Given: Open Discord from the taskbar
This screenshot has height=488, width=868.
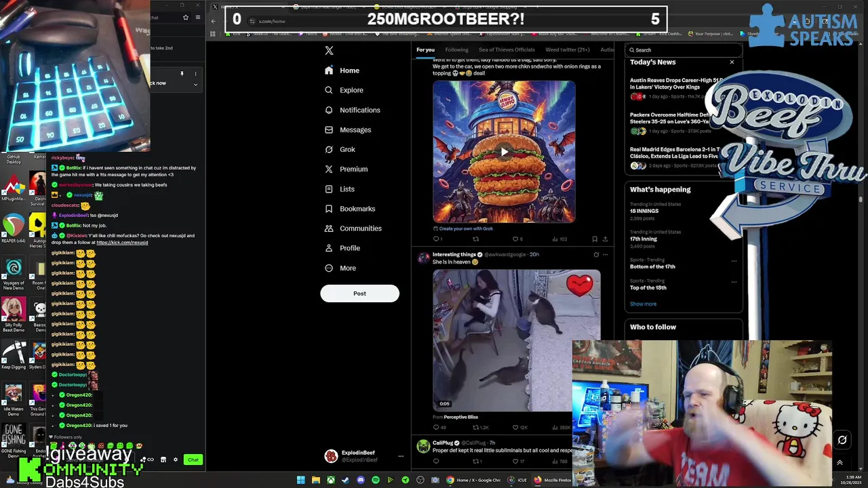Looking at the screenshot, I should [x=360, y=480].
